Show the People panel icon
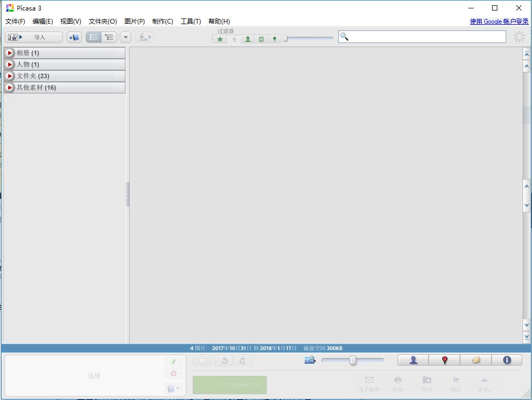This screenshot has height=400, width=532. (x=413, y=360)
